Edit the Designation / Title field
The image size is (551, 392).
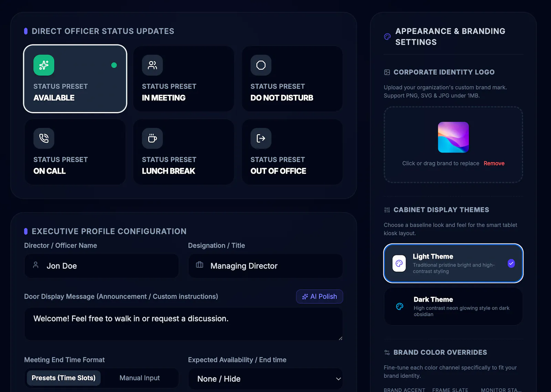(266, 266)
